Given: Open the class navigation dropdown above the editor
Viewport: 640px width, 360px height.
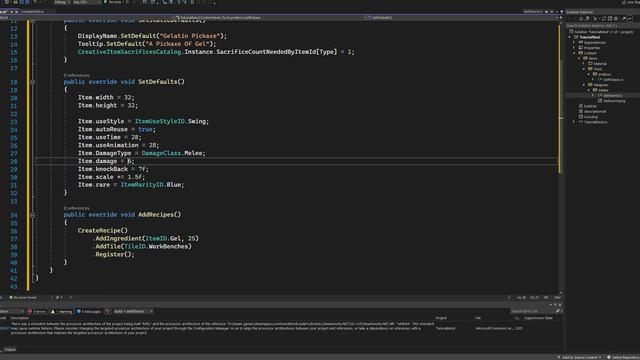Looking at the screenshot, I should tap(269, 18).
